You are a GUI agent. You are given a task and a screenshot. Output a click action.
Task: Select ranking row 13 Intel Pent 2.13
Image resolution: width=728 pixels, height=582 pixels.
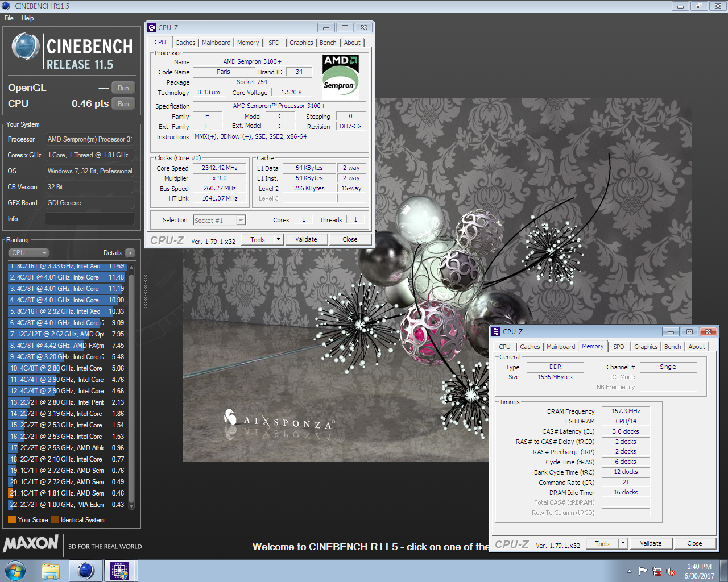[x=67, y=402]
